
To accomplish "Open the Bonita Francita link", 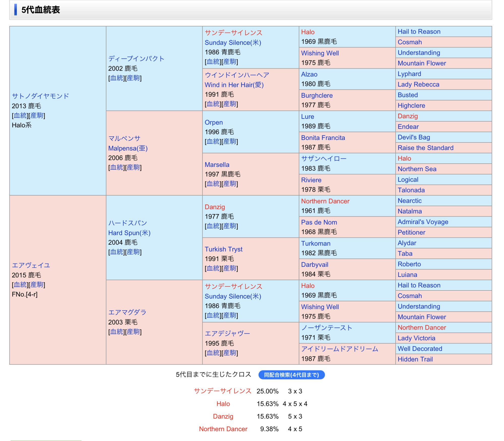I will click(x=323, y=138).
